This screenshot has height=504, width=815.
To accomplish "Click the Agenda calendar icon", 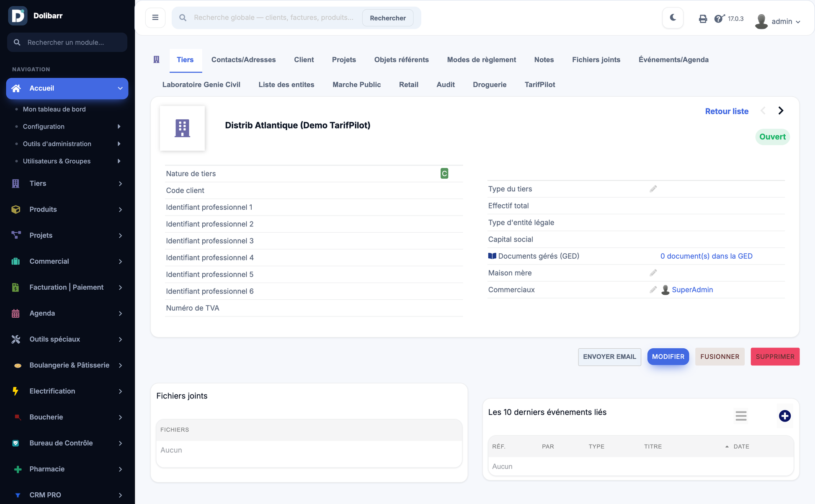I will [15, 313].
